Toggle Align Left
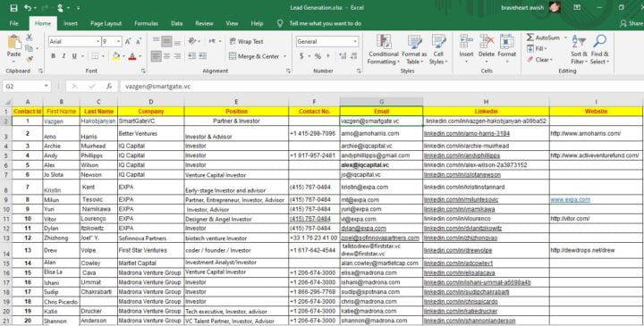Viewport: 644px width, 326px height. (x=156, y=56)
